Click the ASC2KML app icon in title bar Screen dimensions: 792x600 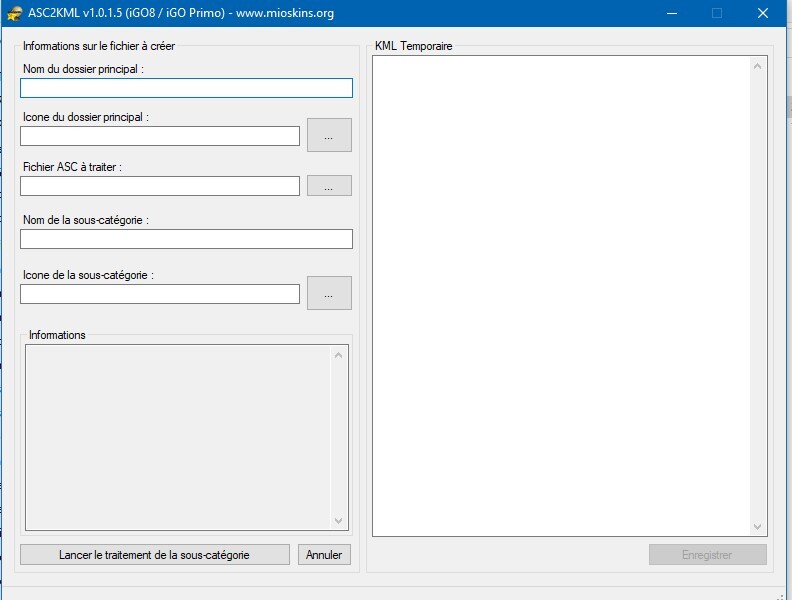(x=14, y=13)
